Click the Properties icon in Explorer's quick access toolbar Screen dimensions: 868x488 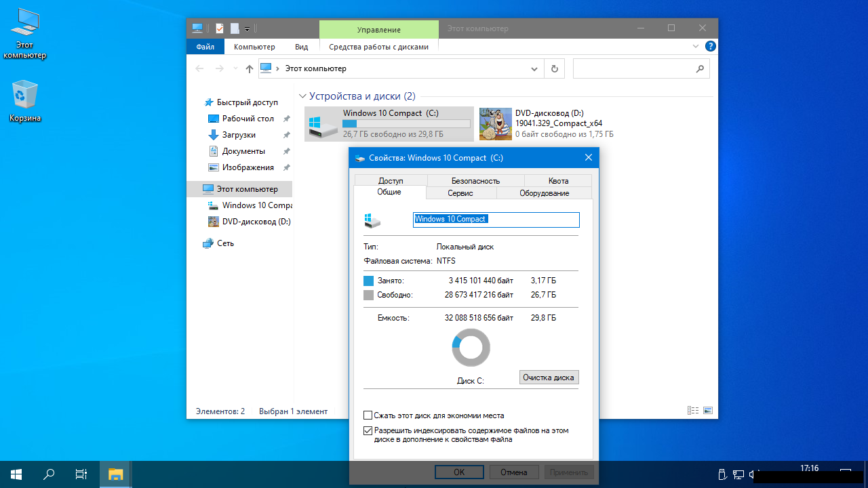coord(220,28)
